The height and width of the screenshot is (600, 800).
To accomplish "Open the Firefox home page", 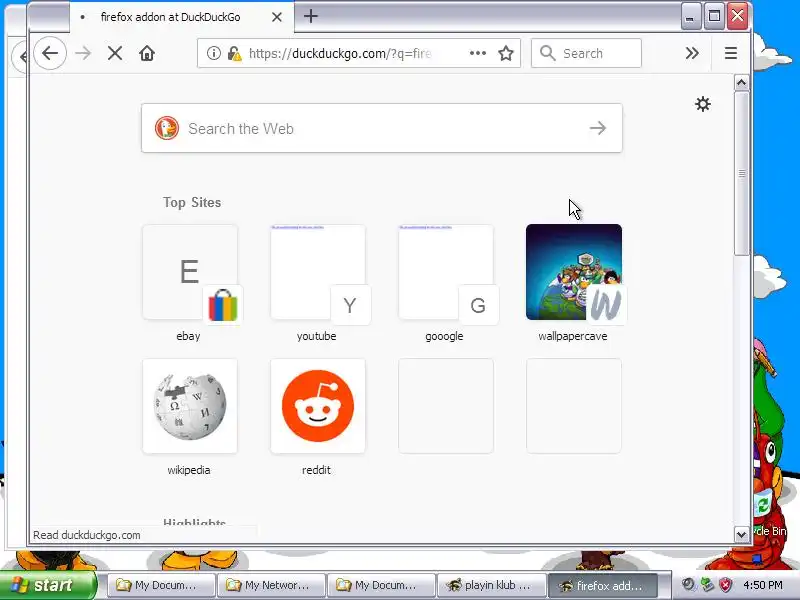I will pyautogui.click(x=147, y=53).
